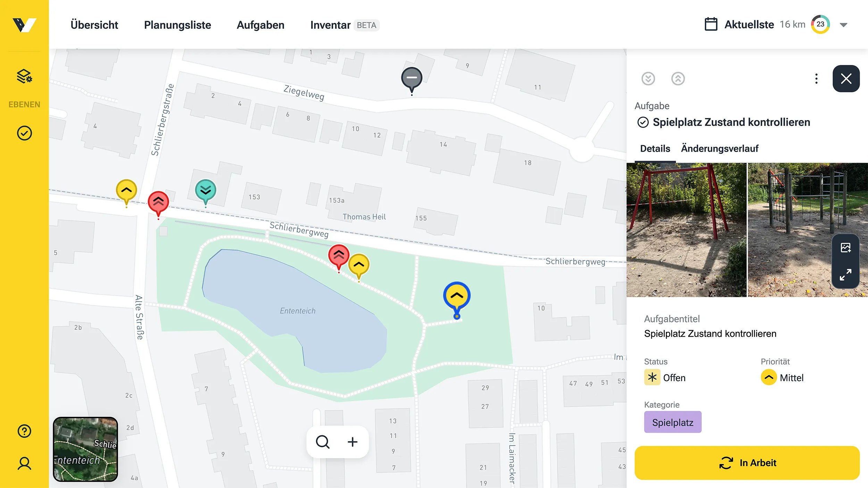Expand the Aktuellste route dropdown arrow

(x=843, y=25)
